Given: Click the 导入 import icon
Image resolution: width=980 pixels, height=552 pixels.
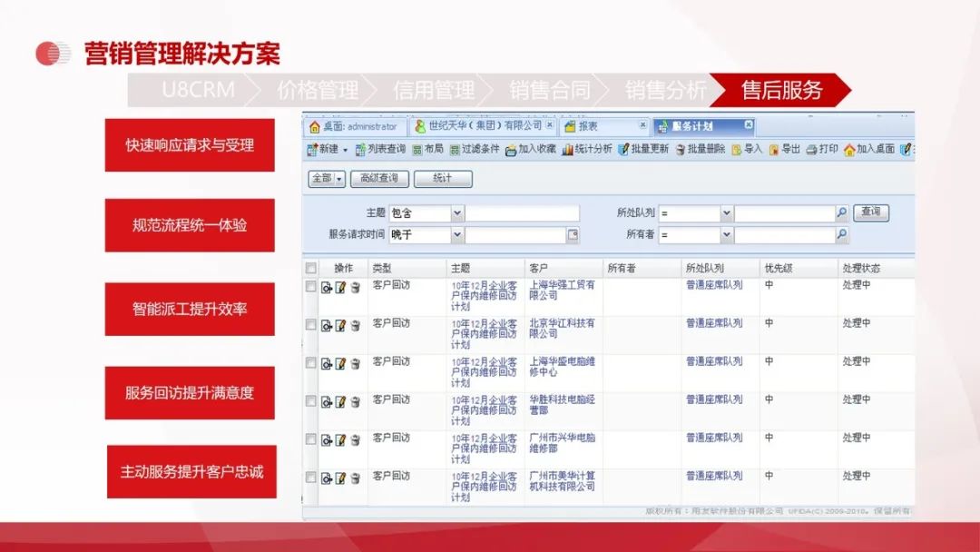Looking at the screenshot, I should coord(736,150).
